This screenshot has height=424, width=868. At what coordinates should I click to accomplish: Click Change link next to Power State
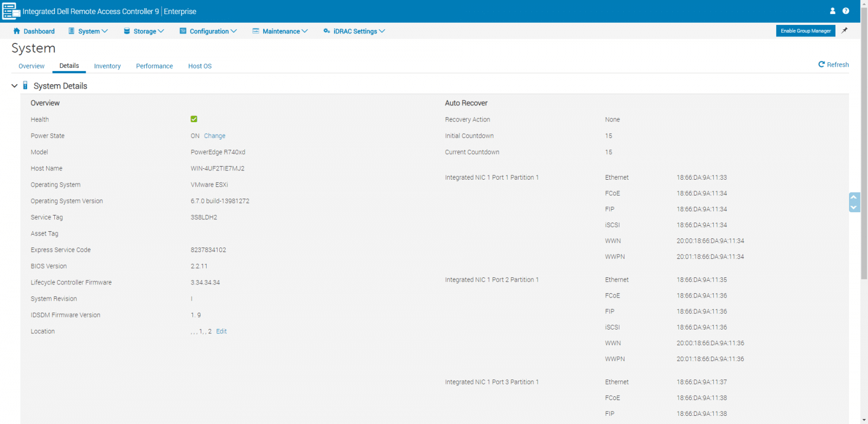click(215, 136)
